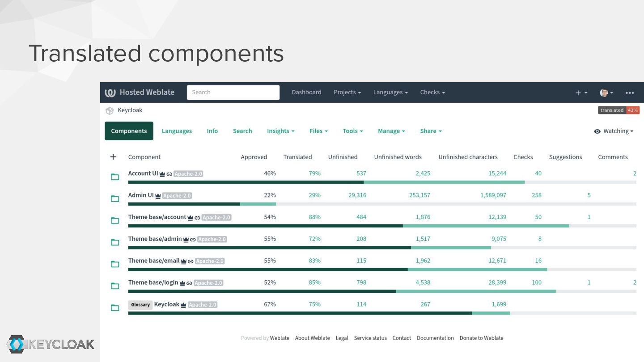Click the link icon next to Theme base/email

pos(191,261)
